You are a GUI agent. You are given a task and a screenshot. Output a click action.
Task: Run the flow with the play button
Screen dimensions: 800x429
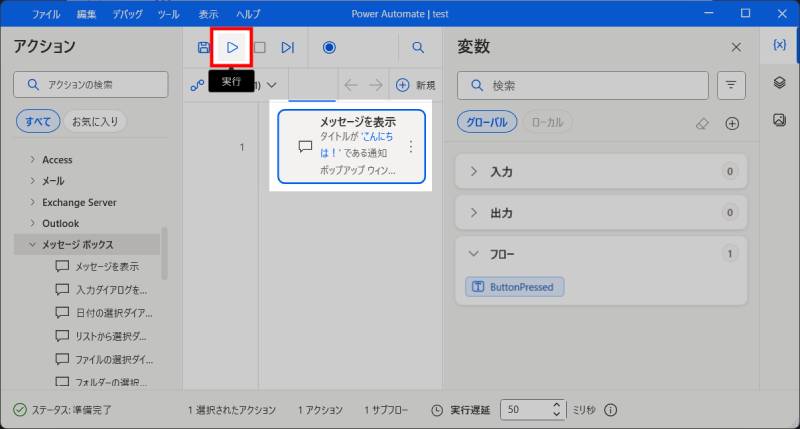[232, 47]
